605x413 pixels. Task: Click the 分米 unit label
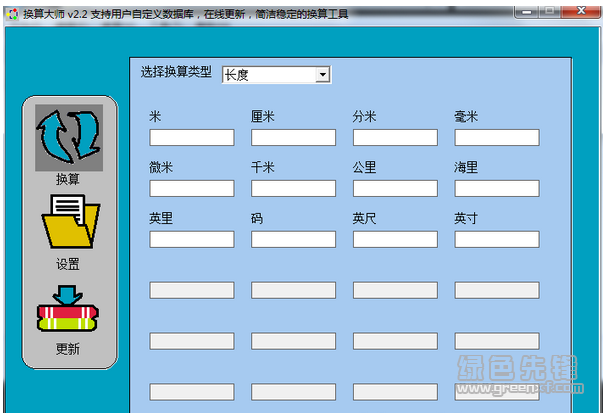coord(364,116)
